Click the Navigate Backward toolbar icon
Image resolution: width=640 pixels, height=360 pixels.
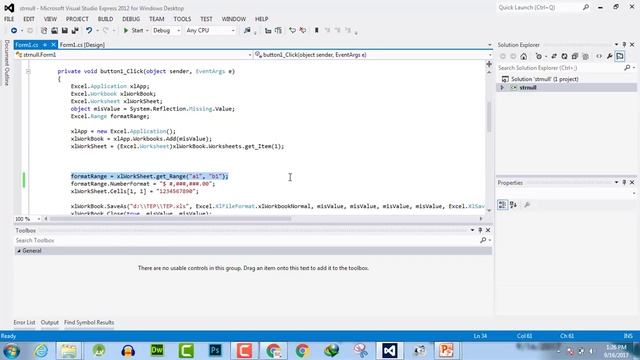point(13,31)
